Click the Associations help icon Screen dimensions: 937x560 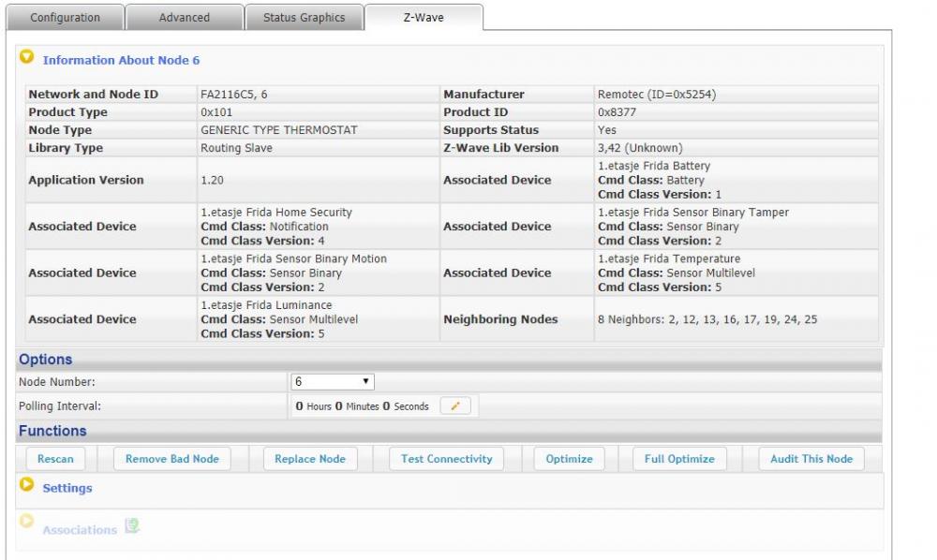click(x=132, y=527)
